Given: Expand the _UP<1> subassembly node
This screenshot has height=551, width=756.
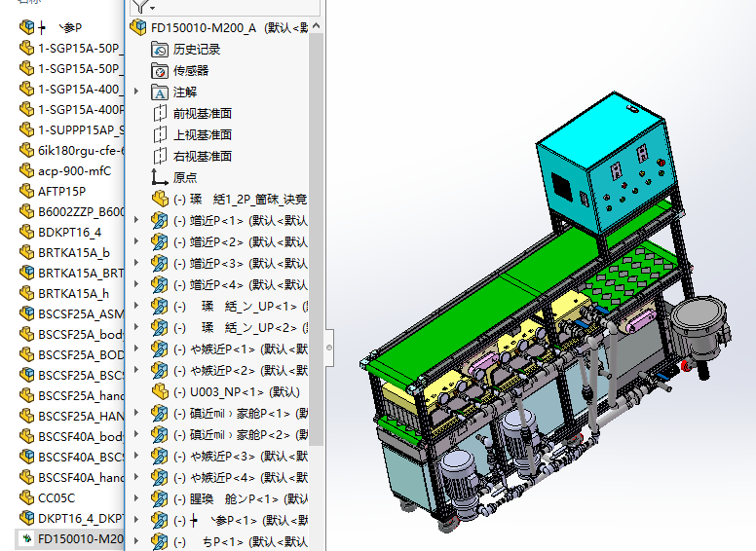Looking at the screenshot, I should 136,306.
